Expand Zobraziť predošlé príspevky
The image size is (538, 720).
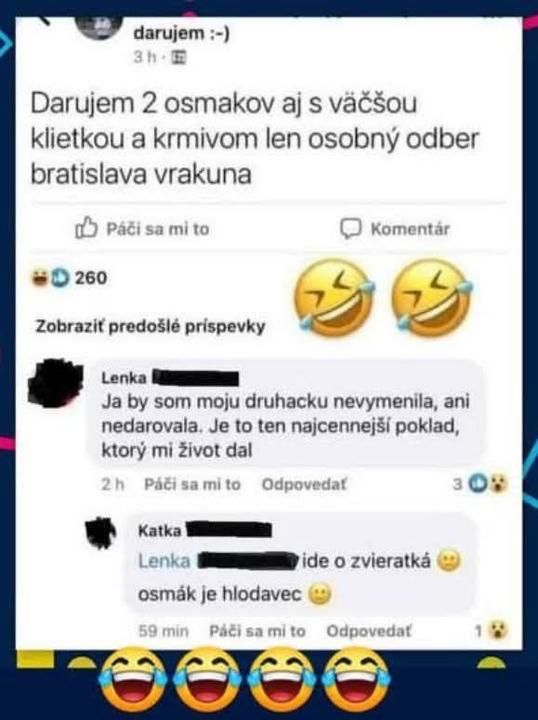[151, 327]
